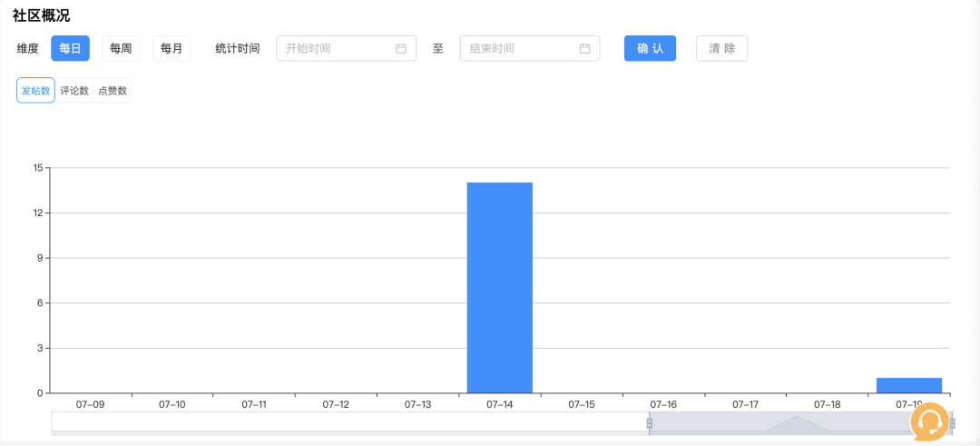Click the 07-18 axis label
This screenshot has width=980, height=446.
[x=828, y=405]
